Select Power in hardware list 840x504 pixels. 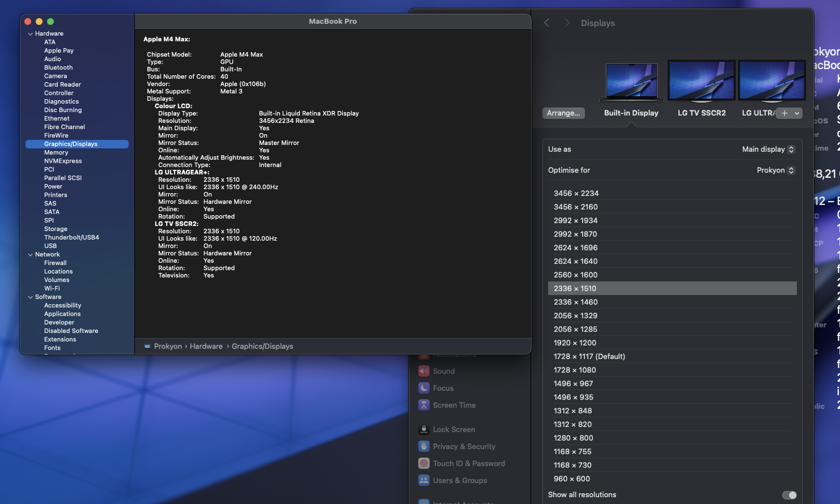click(x=53, y=186)
